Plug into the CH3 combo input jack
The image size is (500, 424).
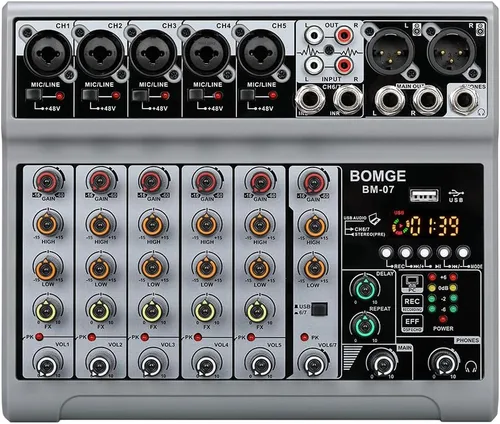(x=154, y=53)
